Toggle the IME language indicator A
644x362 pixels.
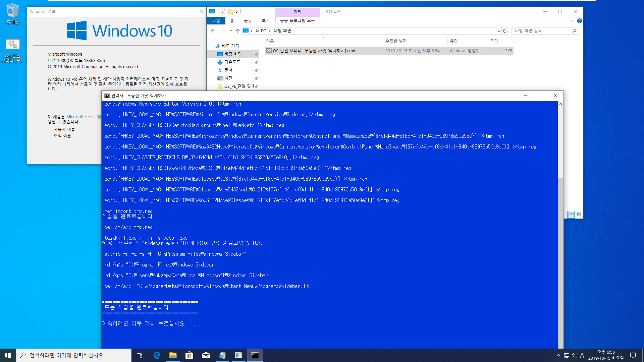point(582,355)
